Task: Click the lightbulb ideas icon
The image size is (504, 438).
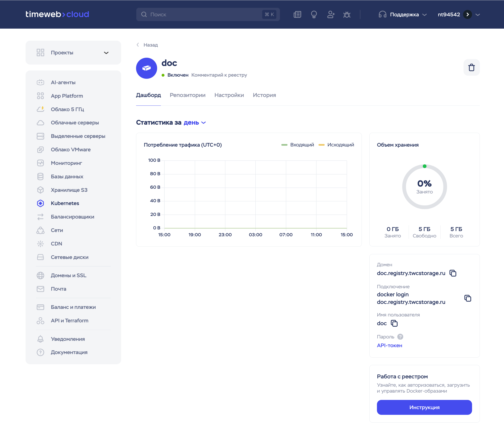Action: tap(314, 14)
